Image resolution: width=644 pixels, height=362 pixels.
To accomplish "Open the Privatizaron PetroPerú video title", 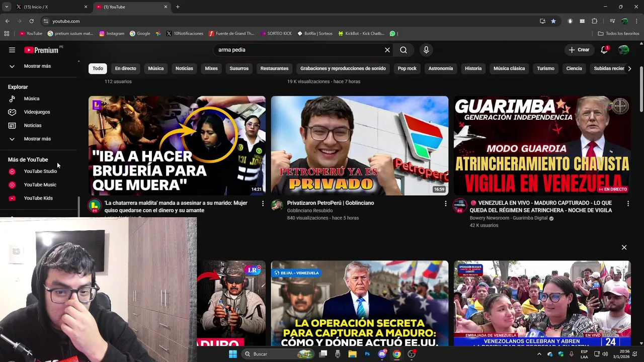I will pyautogui.click(x=330, y=203).
